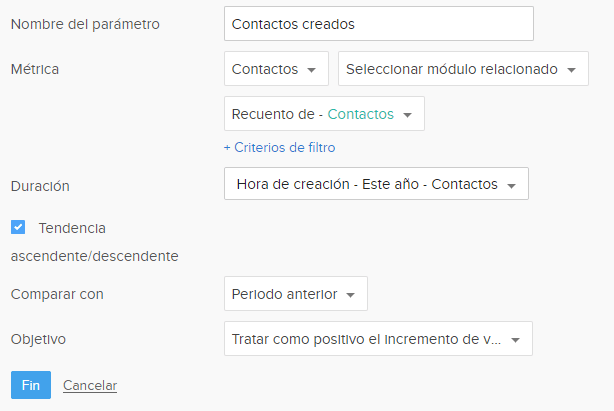The image size is (614, 411).
Task: Click the arrow icon in the Duración selector
Action: point(511,186)
